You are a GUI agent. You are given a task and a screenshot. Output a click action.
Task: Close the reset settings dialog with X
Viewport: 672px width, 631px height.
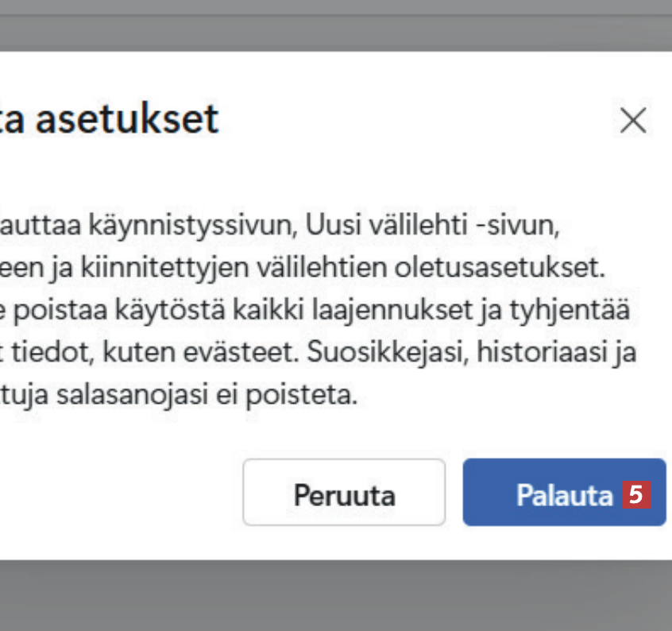pos(633,121)
